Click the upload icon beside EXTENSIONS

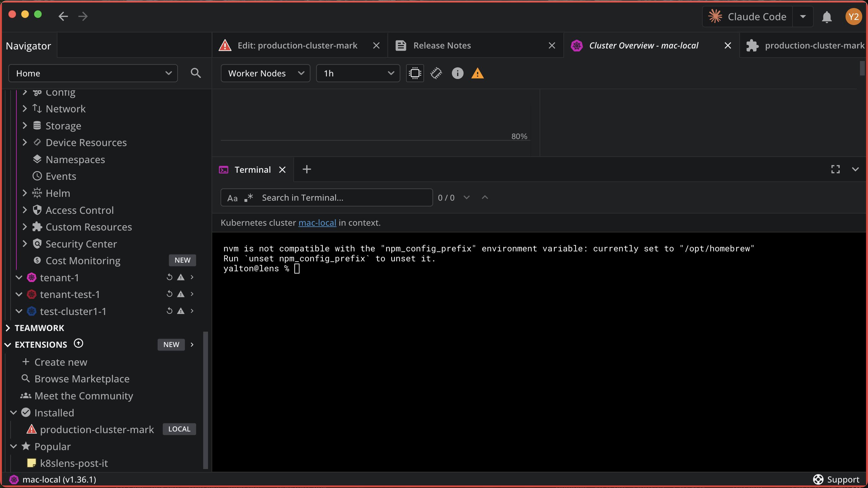coord(79,344)
